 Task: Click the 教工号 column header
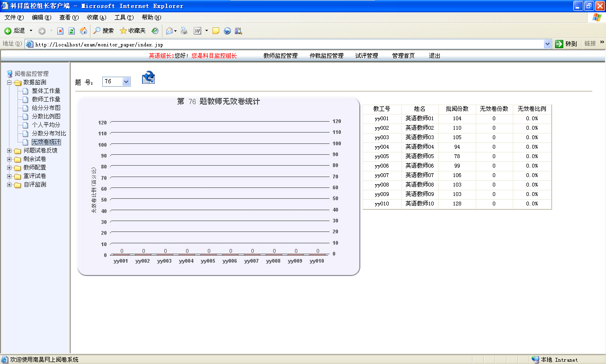pyautogui.click(x=382, y=109)
